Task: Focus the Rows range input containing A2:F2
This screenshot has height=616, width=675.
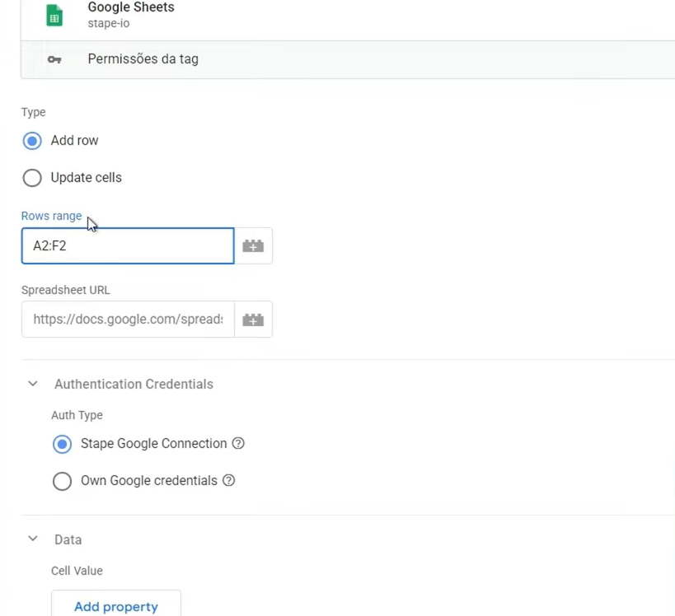Action: pyautogui.click(x=128, y=246)
